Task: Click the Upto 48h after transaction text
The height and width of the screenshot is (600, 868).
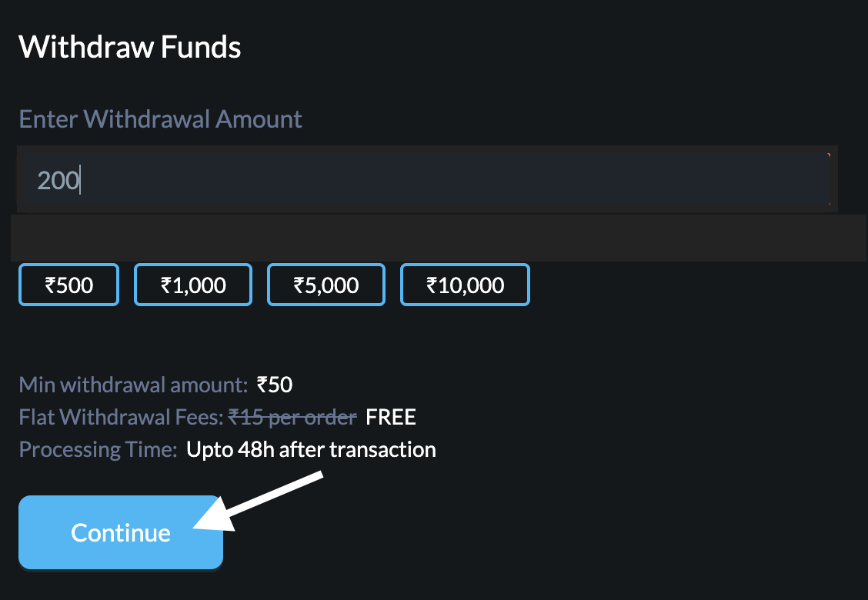Action: (x=311, y=449)
